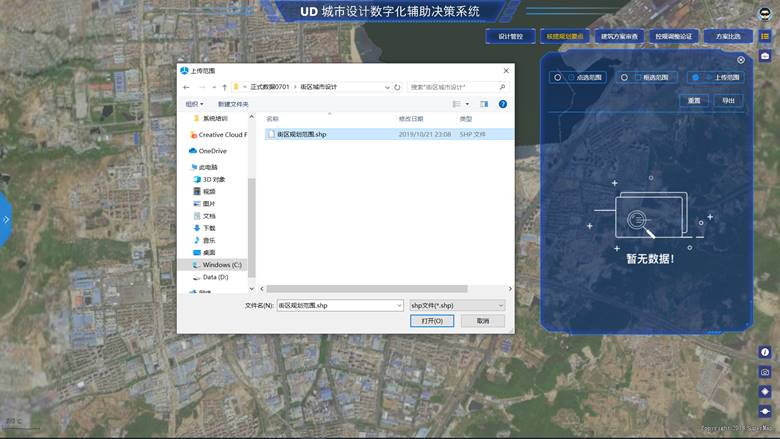Refresh the folder listing

coord(397,87)
